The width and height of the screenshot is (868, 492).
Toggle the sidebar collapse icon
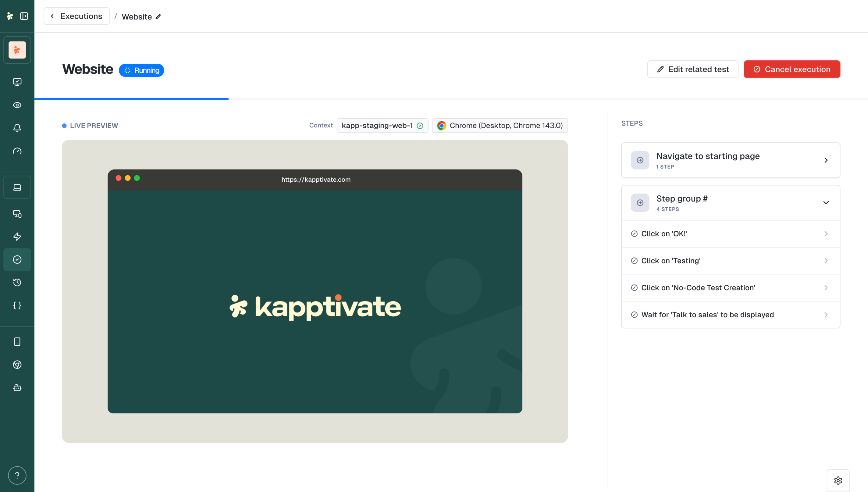(x=24, y=16)
